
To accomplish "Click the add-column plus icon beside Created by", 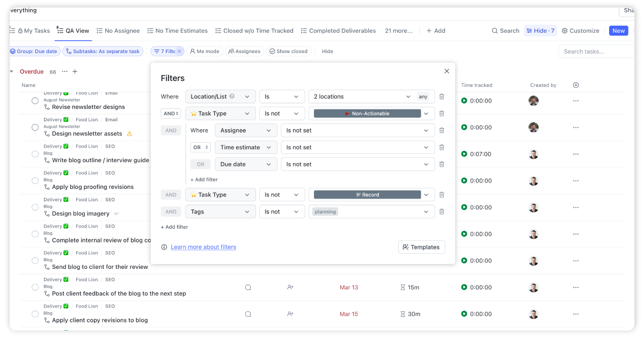I will pyautogui.click(x=576, y=85).
